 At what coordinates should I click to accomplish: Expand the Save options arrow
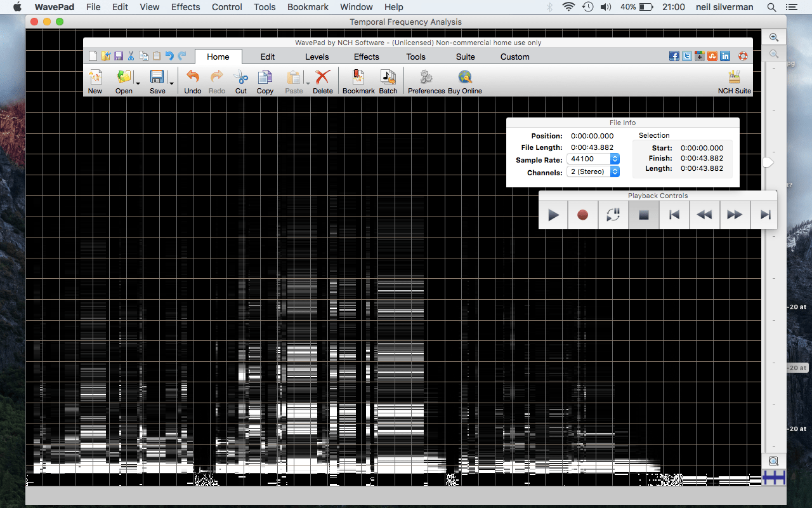coord(171,83)
